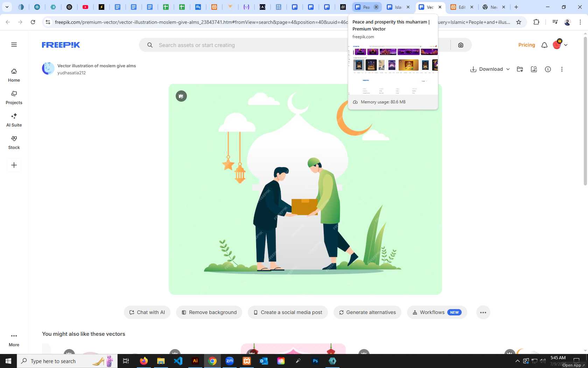Open the notifications bell

[544, 45]
